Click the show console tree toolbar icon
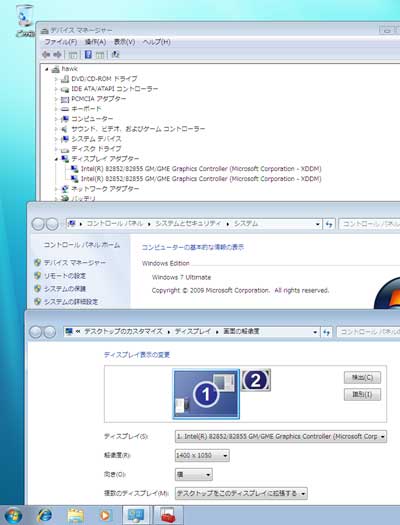 click(x=73, y=55)
